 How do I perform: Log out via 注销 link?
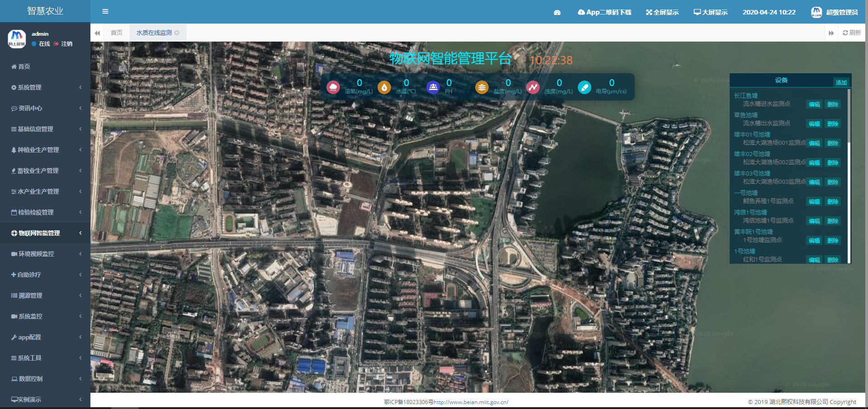coord(63,44)
